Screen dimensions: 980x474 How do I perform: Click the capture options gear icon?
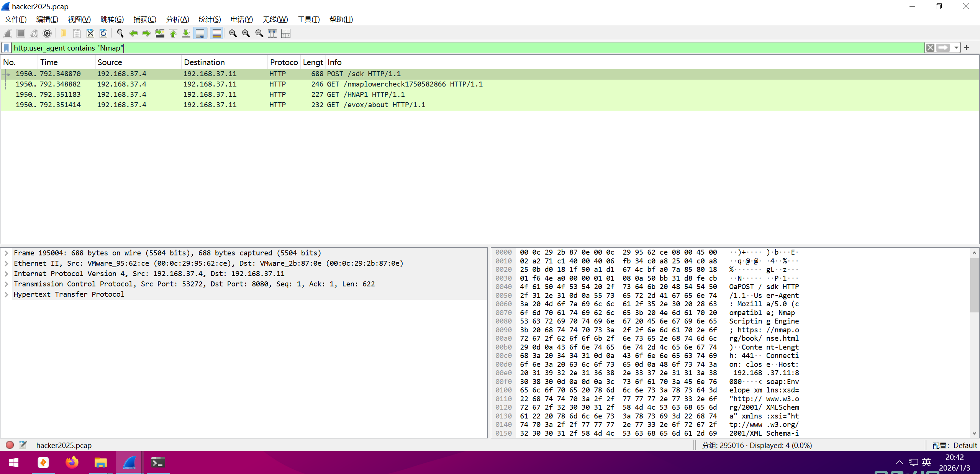point(47,34)
